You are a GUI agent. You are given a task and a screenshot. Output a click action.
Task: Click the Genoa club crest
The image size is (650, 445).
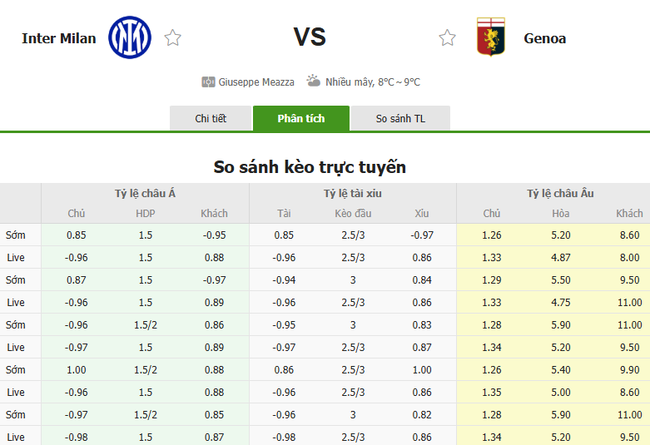(x=490, y=37)
